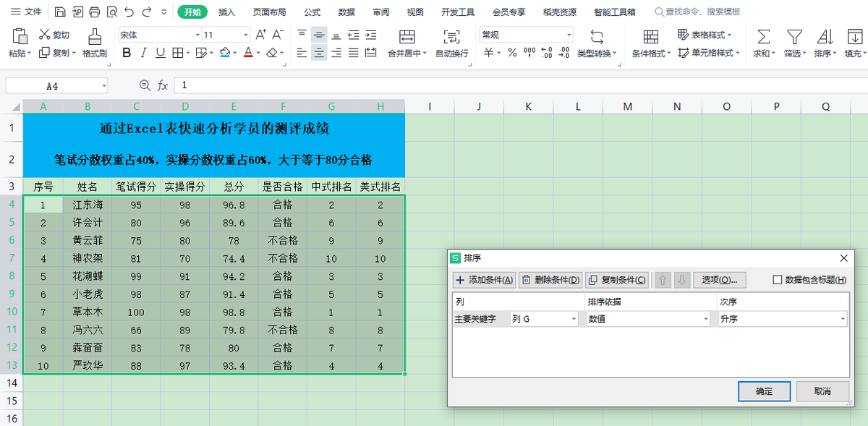The image size is (868, 426).
Task: Expand the 升序 sort order dropdown
Action: pos(842,319)
